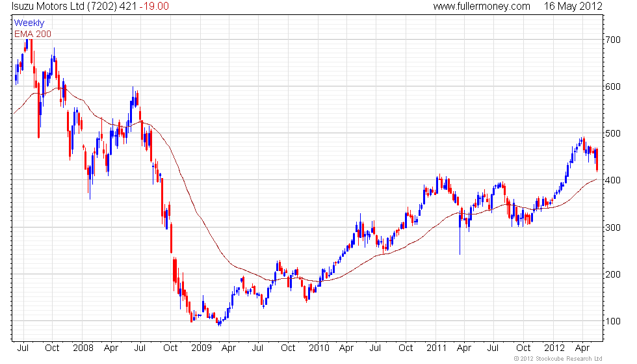Viewport: 637px width, 364px height.
Task: Click the 16 May 2012 date
Action: [573, 6]
